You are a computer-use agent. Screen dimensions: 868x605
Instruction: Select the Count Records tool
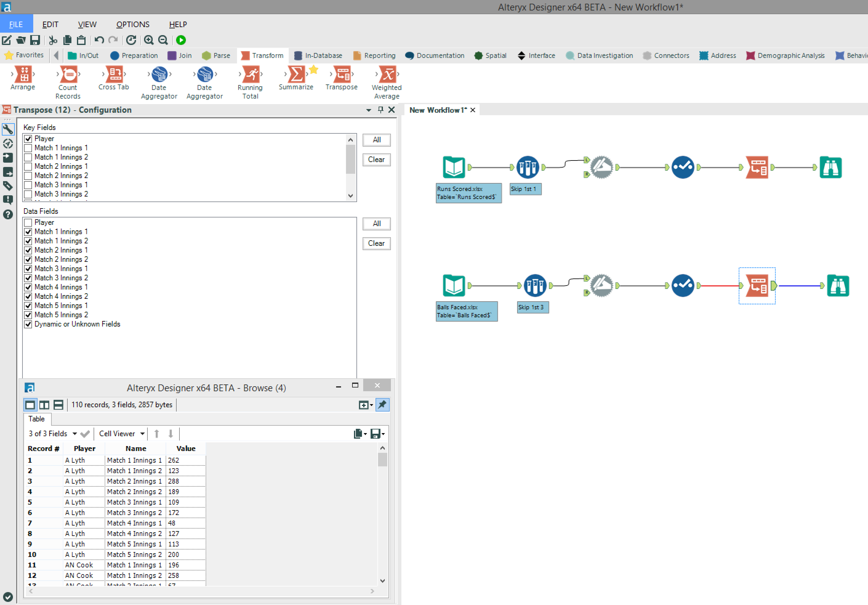pyautogui.click(x=68, y=83)
